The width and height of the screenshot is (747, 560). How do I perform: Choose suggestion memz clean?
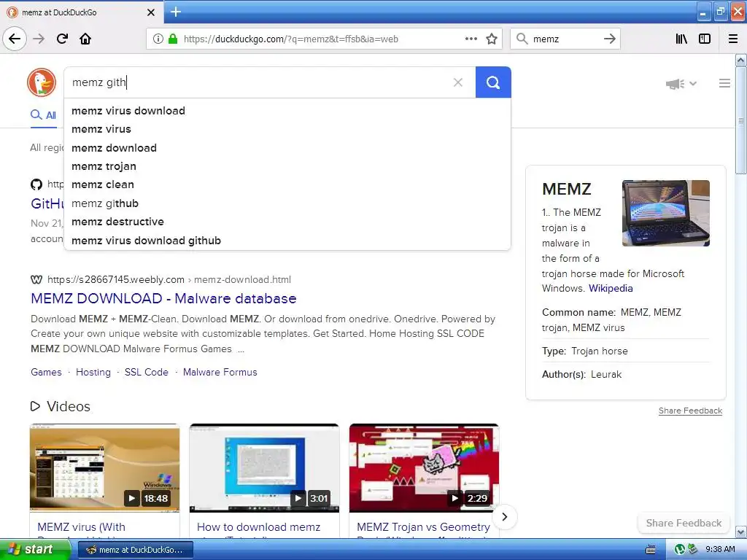(287, 184)
